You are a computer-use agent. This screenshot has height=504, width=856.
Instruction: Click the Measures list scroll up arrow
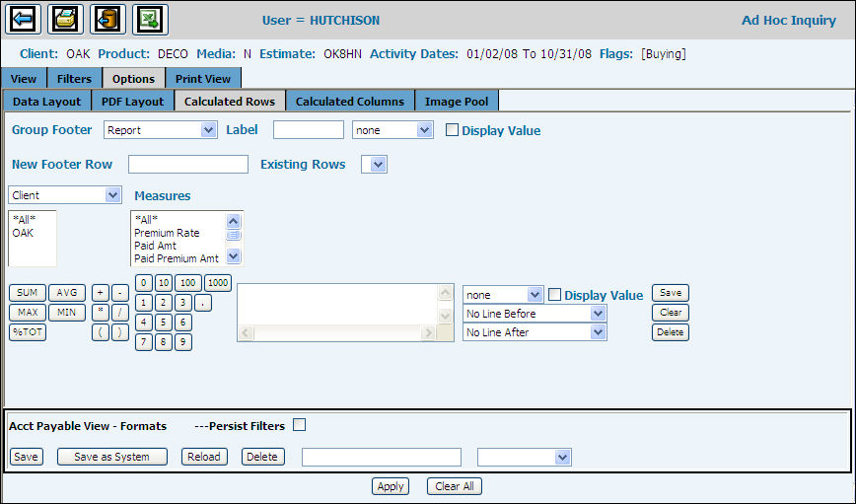233,221
